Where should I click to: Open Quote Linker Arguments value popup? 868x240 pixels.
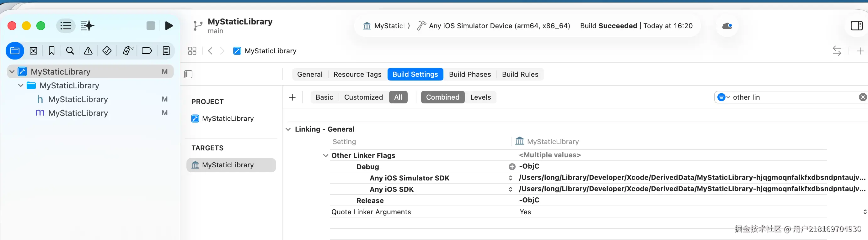865,212
